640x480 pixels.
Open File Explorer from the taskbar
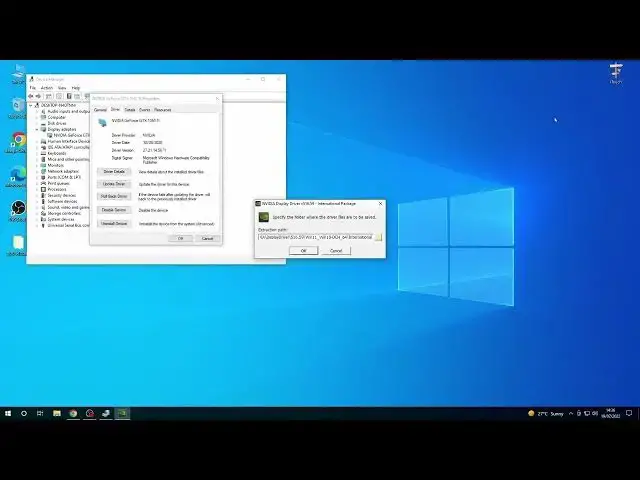(57, 413)
